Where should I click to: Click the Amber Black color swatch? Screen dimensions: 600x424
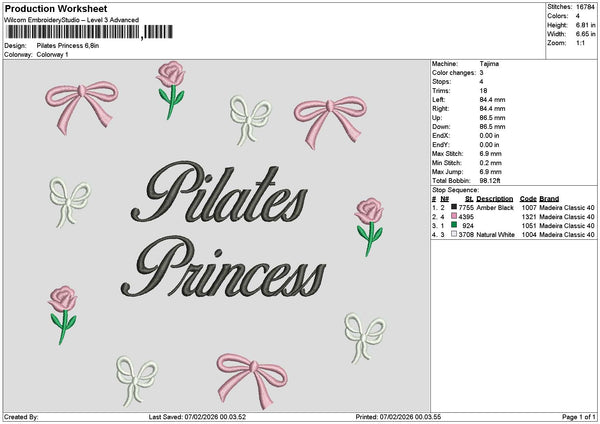(x=455, y=207)
